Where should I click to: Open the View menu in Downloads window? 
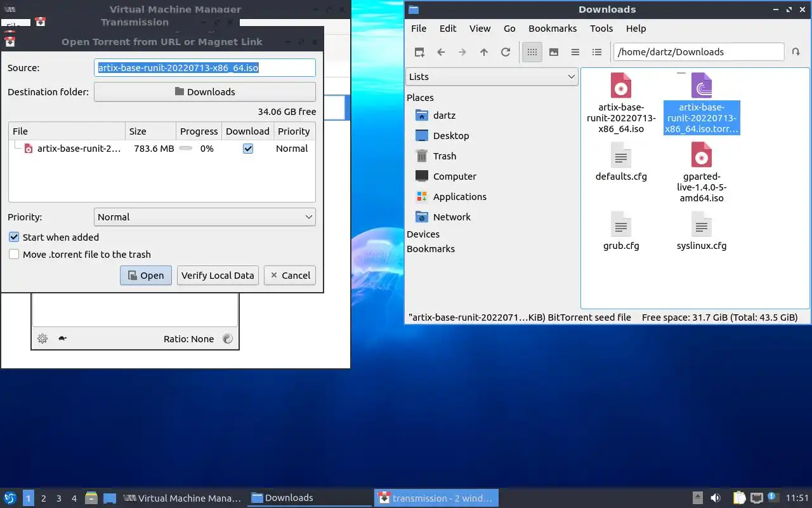[480, 28]
